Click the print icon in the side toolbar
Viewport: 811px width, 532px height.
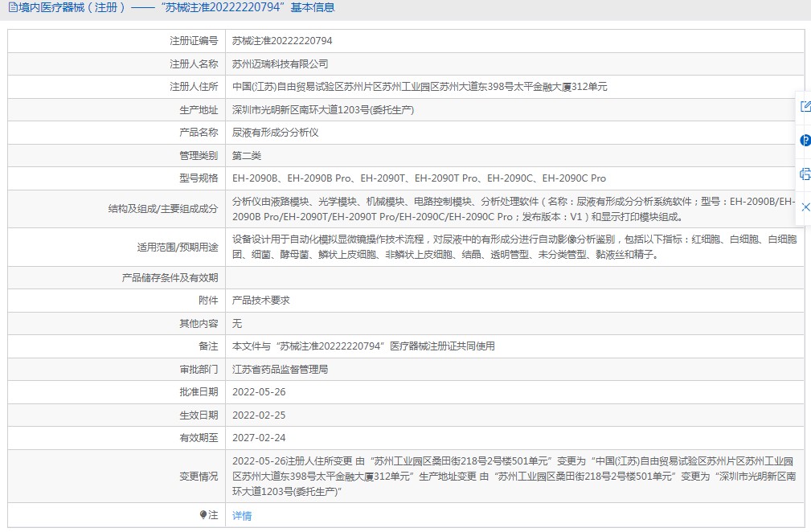[805, 174]
